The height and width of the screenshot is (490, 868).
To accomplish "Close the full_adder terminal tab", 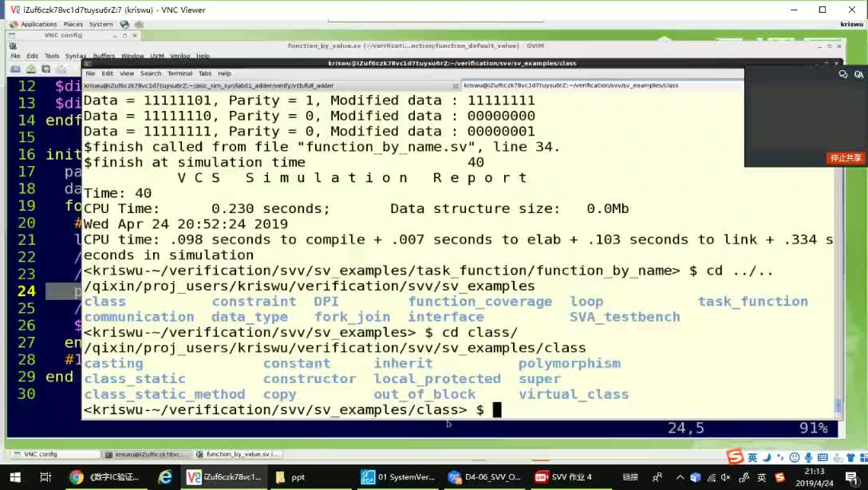I will point(456,86).
